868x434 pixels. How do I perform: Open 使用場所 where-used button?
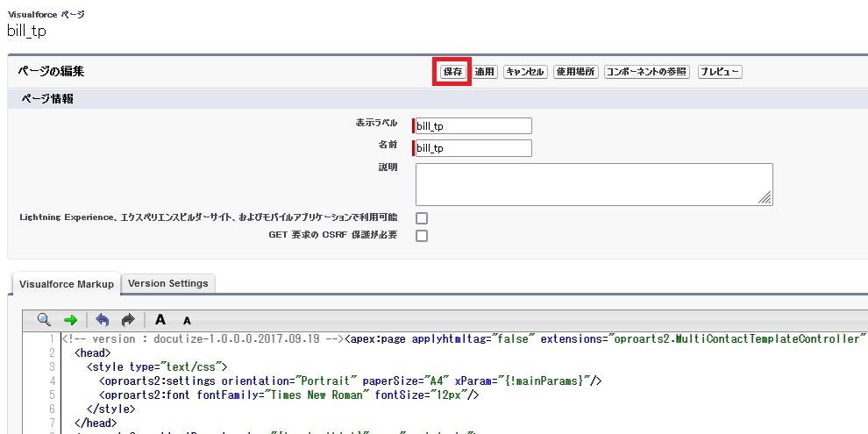[576, 72]
